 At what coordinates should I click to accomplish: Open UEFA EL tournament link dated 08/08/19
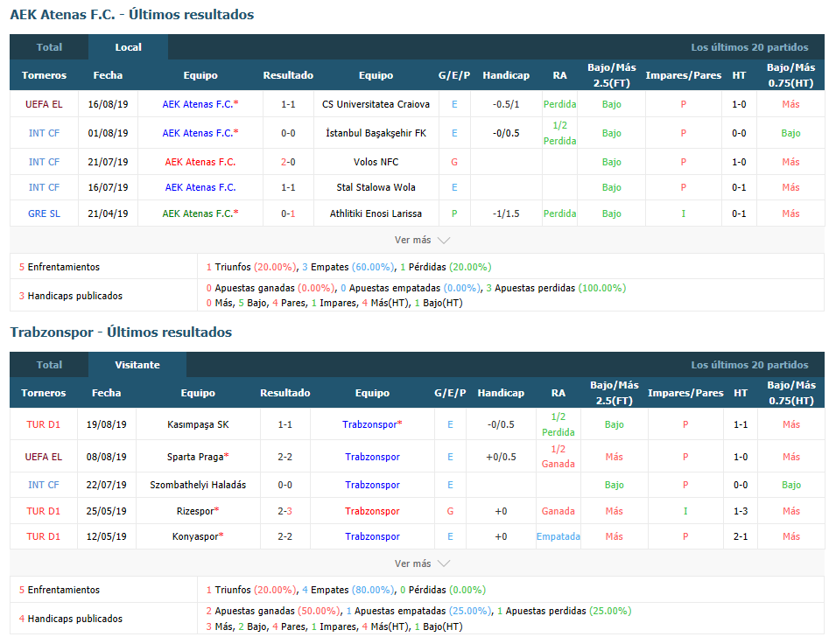[43, 457]
